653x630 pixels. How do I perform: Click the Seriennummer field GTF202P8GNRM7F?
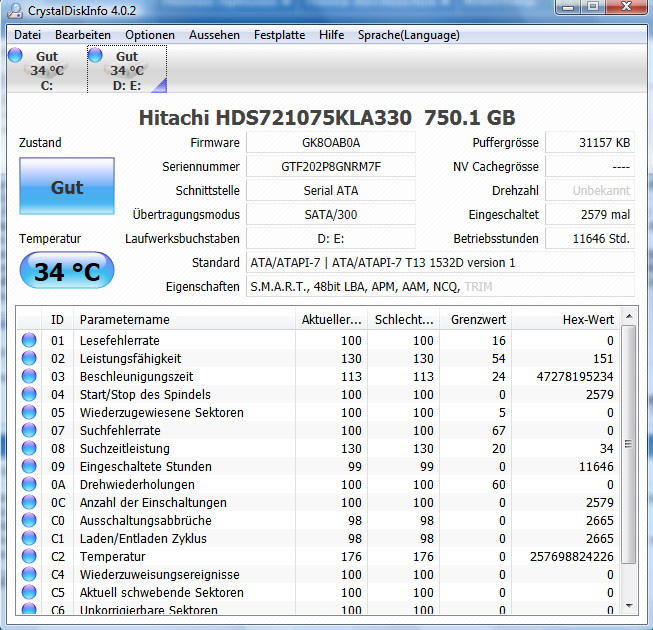(331, 167)
